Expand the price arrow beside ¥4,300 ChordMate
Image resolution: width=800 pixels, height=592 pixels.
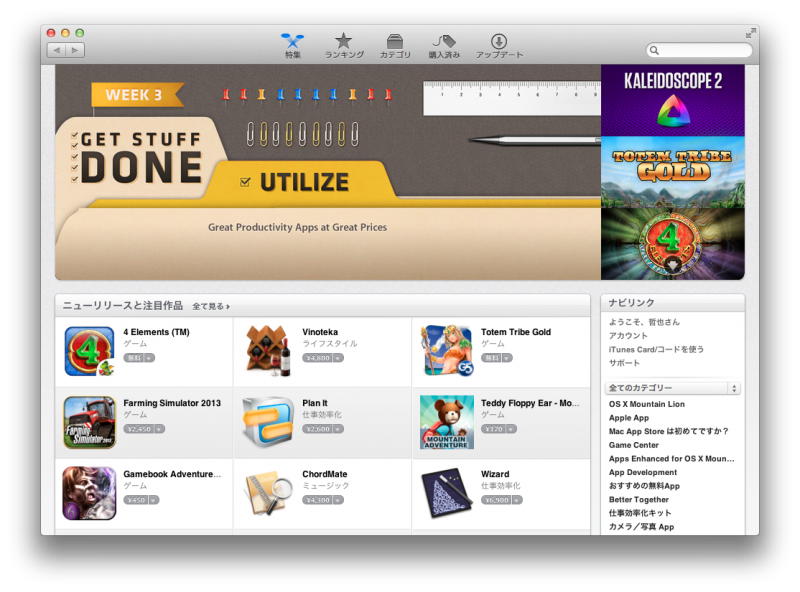pyautogui.click(x=338, y=500)
